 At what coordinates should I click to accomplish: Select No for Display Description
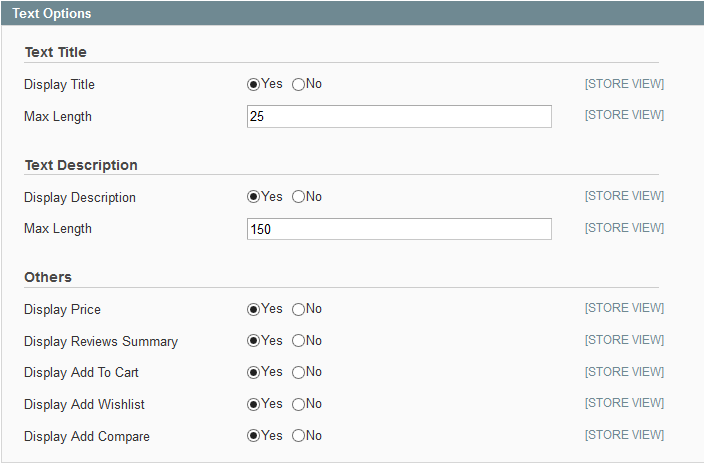298,197
